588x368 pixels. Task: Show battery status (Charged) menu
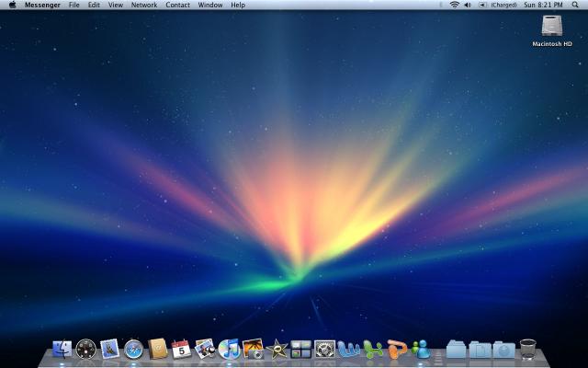pyautogui.click(x=502, y=6)
